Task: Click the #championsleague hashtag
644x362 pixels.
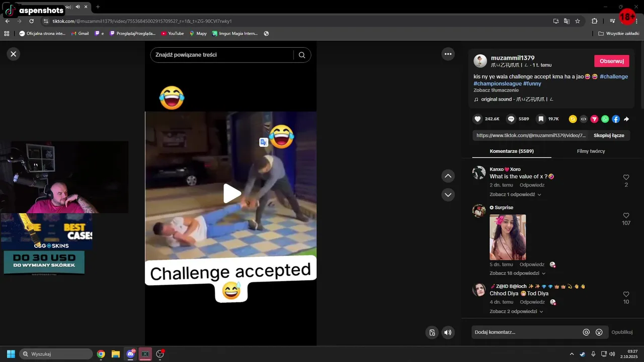Action: tap(498, 83)
